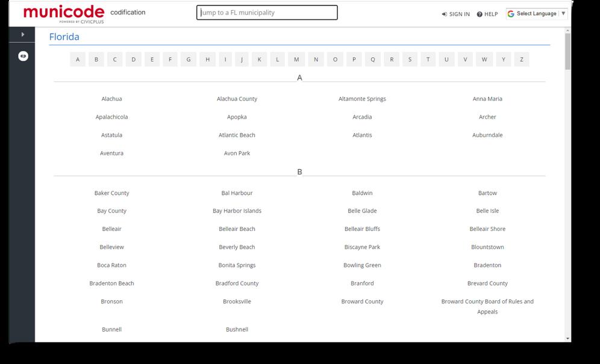This screenshot has width=600, height=364.
Task: Open Boca Raton link
Action: [111, 265]
